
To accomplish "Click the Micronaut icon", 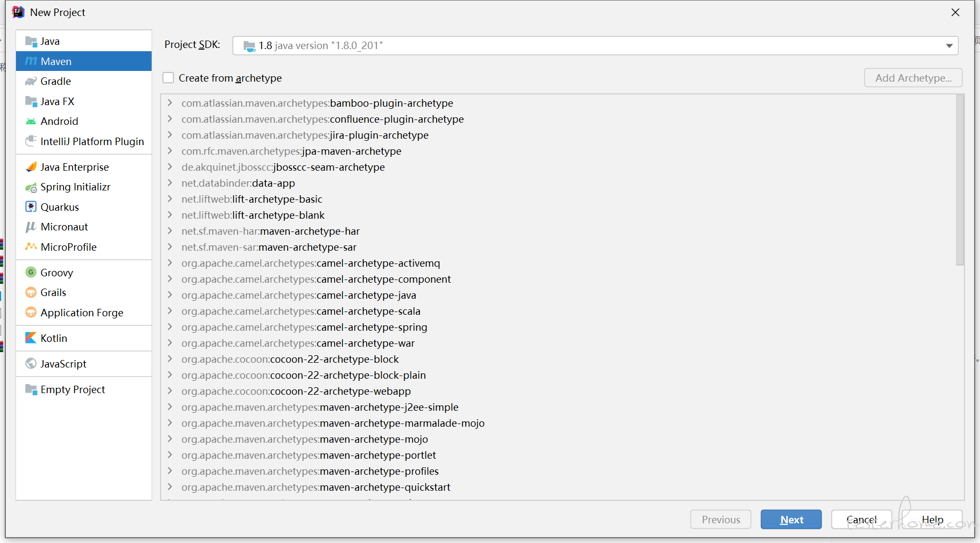I will coord(31,227).
